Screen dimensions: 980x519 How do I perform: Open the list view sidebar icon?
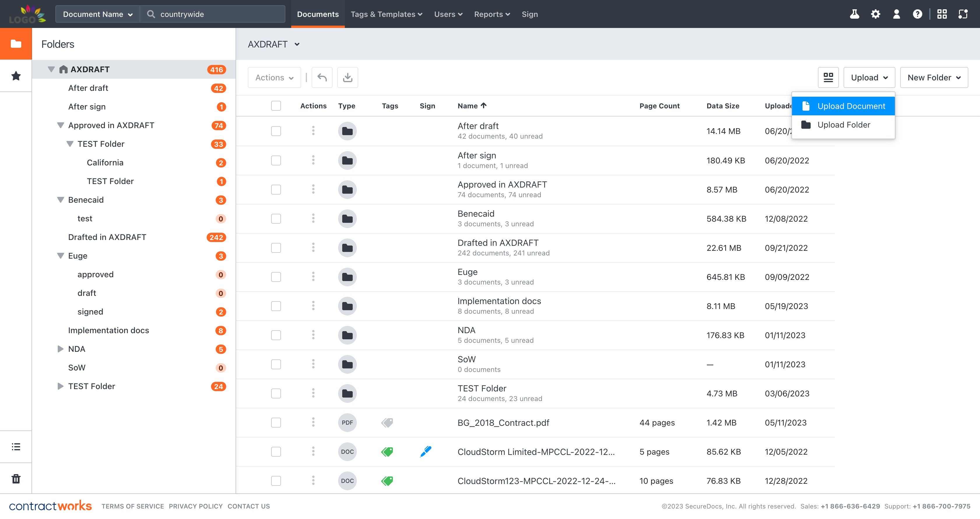click(x=16, y=447)
